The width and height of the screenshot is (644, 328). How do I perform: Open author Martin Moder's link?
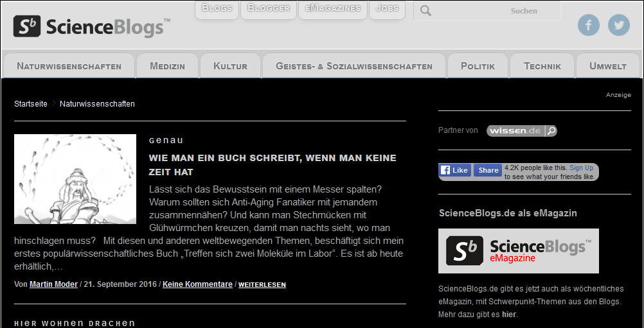(53, 284)
